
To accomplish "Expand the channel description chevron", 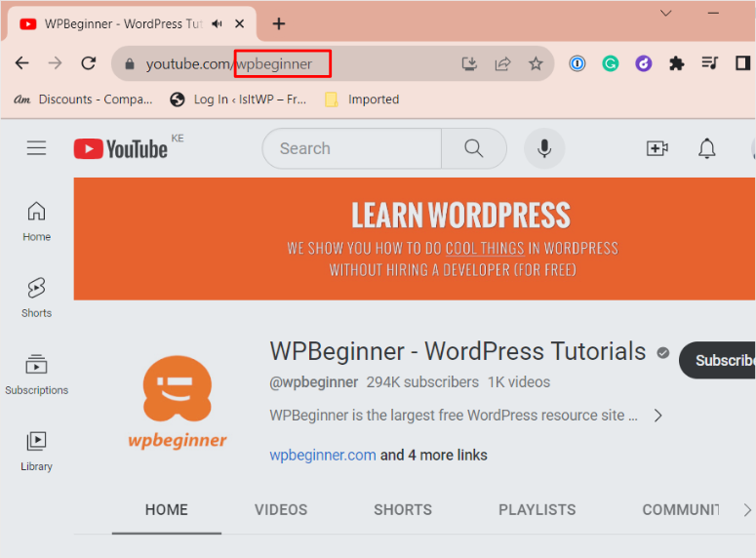I will click(x=657, y=416).
